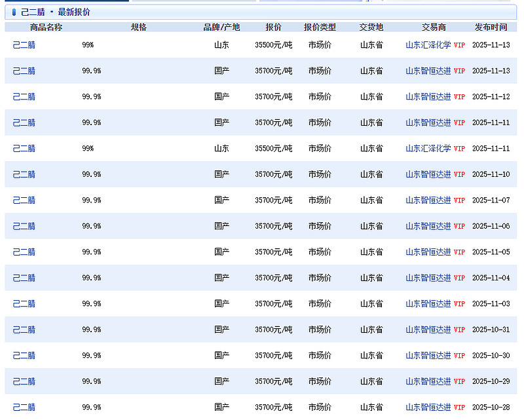This screenshot has width=524, height=420.
Task: Visit trader 山东智恒达进 in the 2025-11-05 row
Action: pos(428,252)
